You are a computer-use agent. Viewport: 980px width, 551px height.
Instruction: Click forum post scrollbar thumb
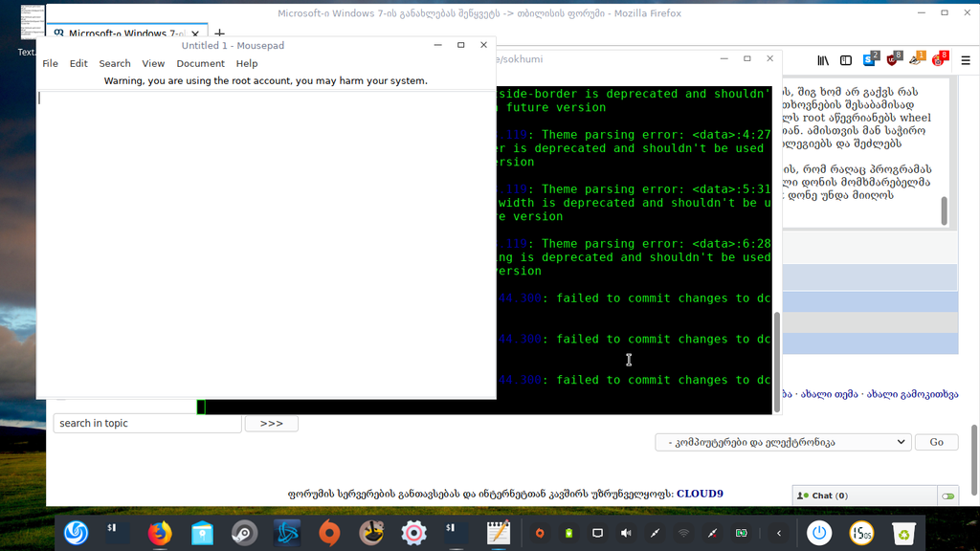pos(944,210)
